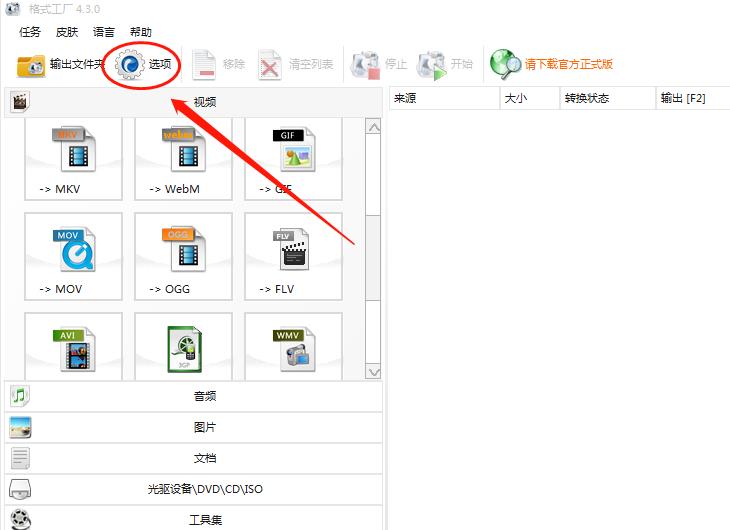Click the music note 音频 icon
The width and height of the screenshot is (730, 530).
tap(20, 396)
